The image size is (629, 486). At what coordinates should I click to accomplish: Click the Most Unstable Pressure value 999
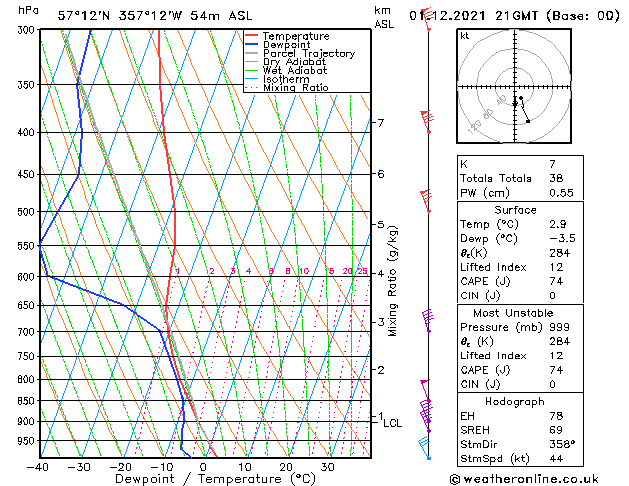[x=560, y=327]
